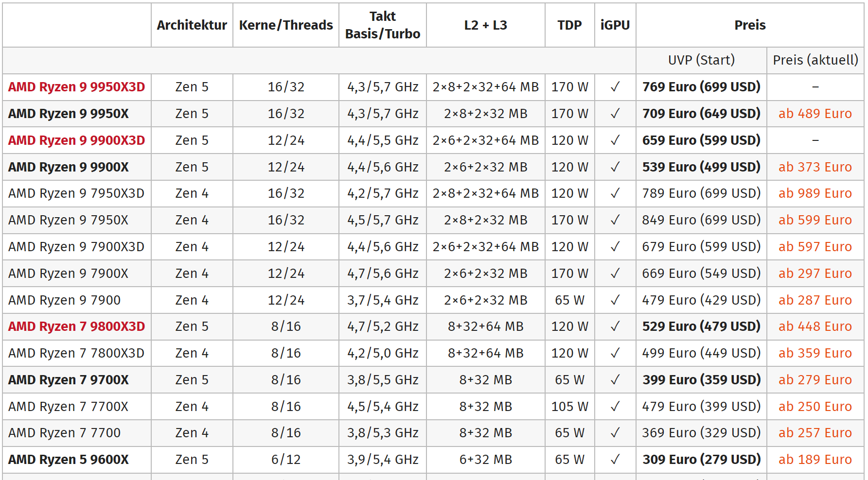The height and width of the screenshot is (480, 868).
Task: Open the 'ab 489 Euro' price link
Action: pyautogui.click(x=815, y=114)
